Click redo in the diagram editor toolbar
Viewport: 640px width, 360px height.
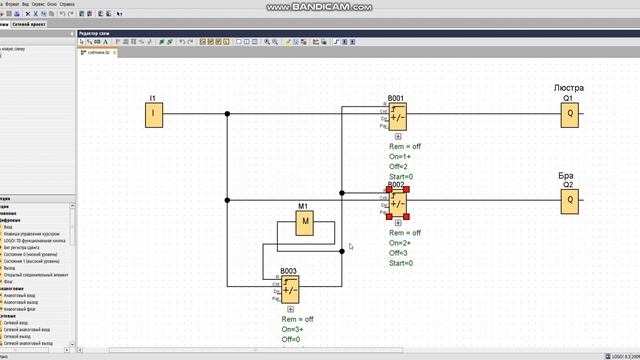click(x=190, y=42)
